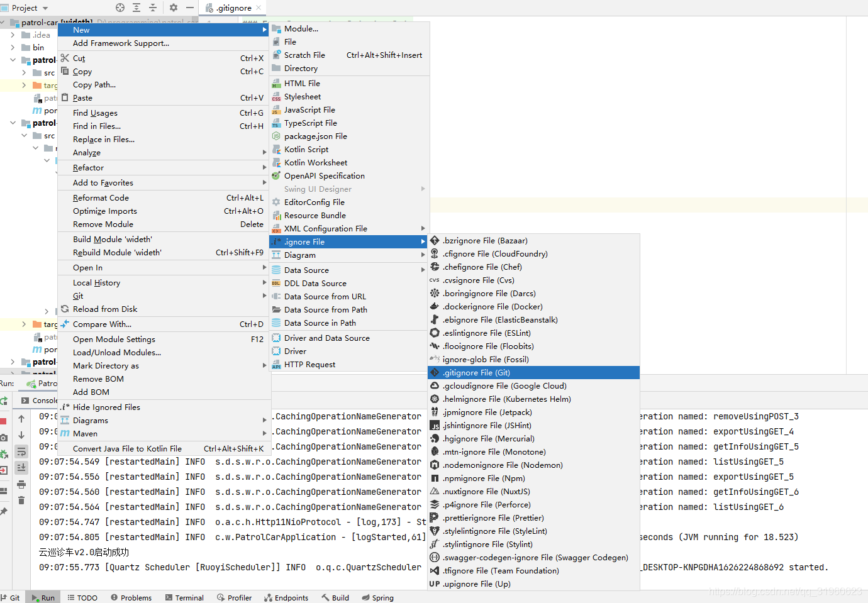Click the locate-in-project target icon
This screenshot has height=603, width=868.
point(120,8)
